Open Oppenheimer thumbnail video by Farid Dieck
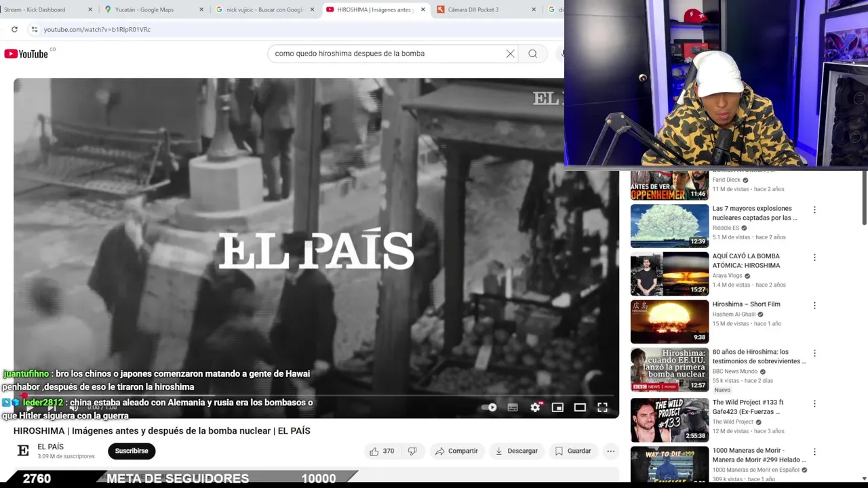This screenshot has width=868, height=488. click(x=669, y=184)
